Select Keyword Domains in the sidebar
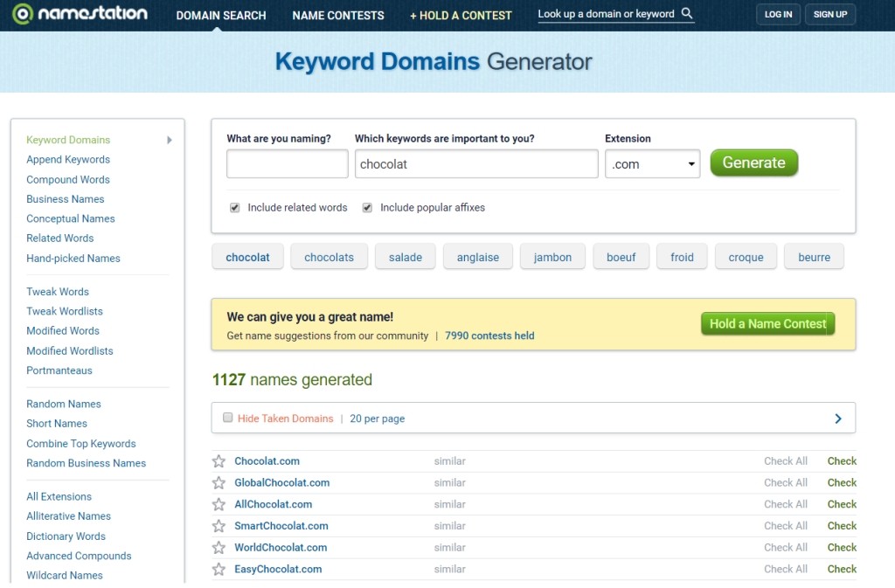The height and width of the screenshot is (588, 895). [x=68, y=140]
